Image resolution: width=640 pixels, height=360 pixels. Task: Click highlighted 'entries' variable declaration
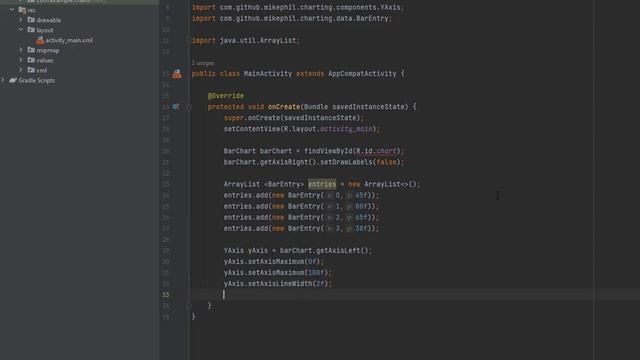coord(322,184)
